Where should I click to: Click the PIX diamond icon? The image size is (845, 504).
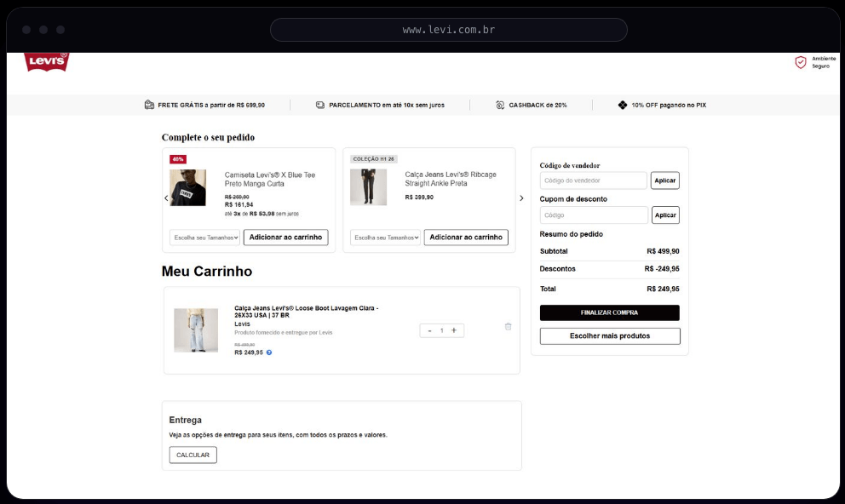tap(623, 105)
